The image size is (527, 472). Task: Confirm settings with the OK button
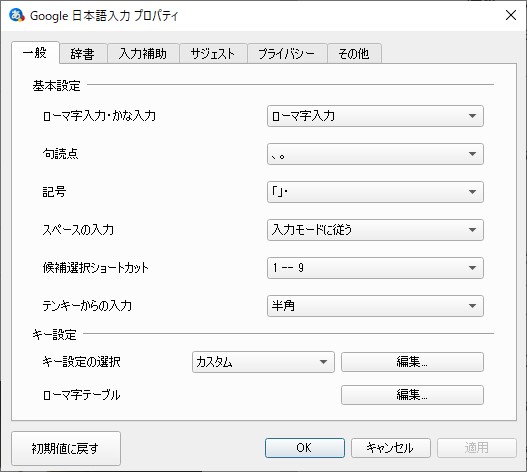[x=305, y=448]
